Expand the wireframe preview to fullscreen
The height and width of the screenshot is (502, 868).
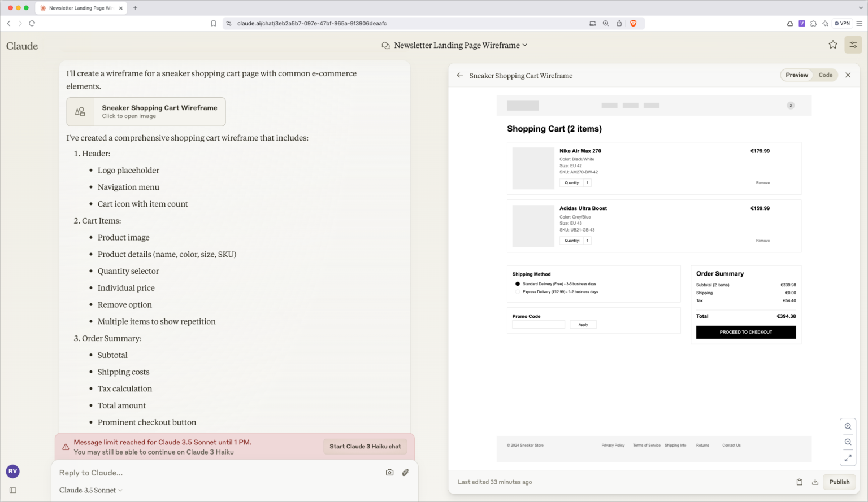click(x=848, y=458)
